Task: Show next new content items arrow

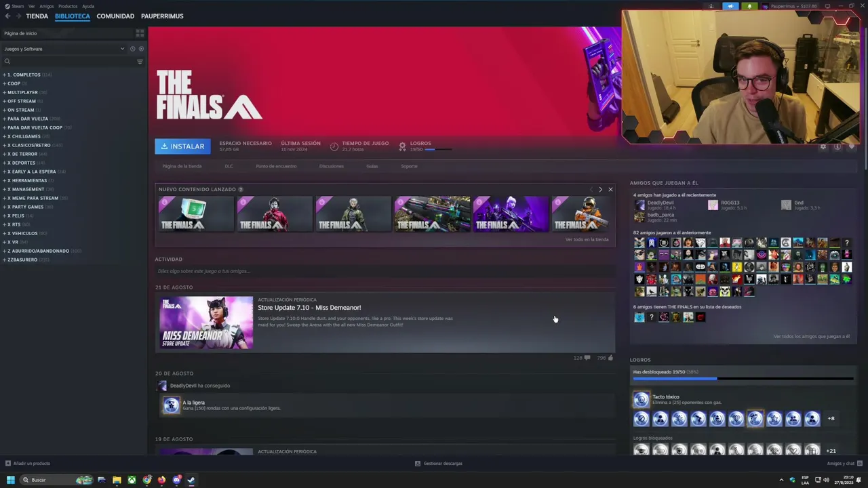Action: (x=600, y=190)
